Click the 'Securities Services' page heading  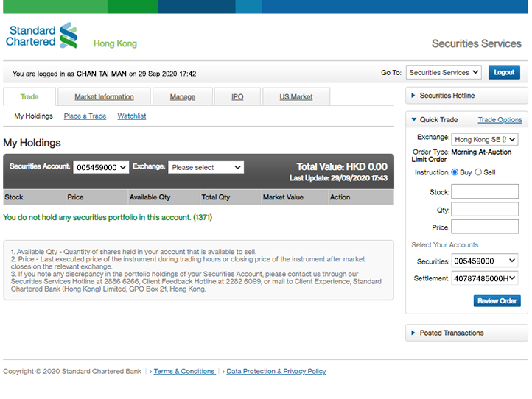(476, 43)
